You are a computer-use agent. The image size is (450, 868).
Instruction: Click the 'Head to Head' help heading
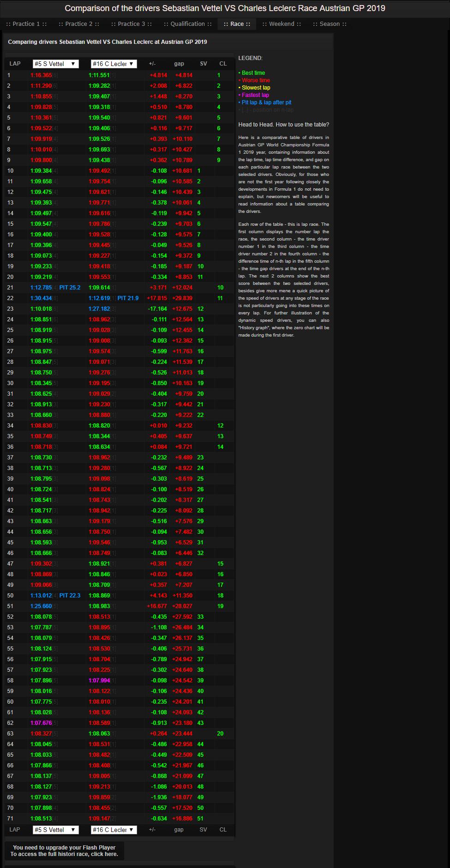pos(284,125)
